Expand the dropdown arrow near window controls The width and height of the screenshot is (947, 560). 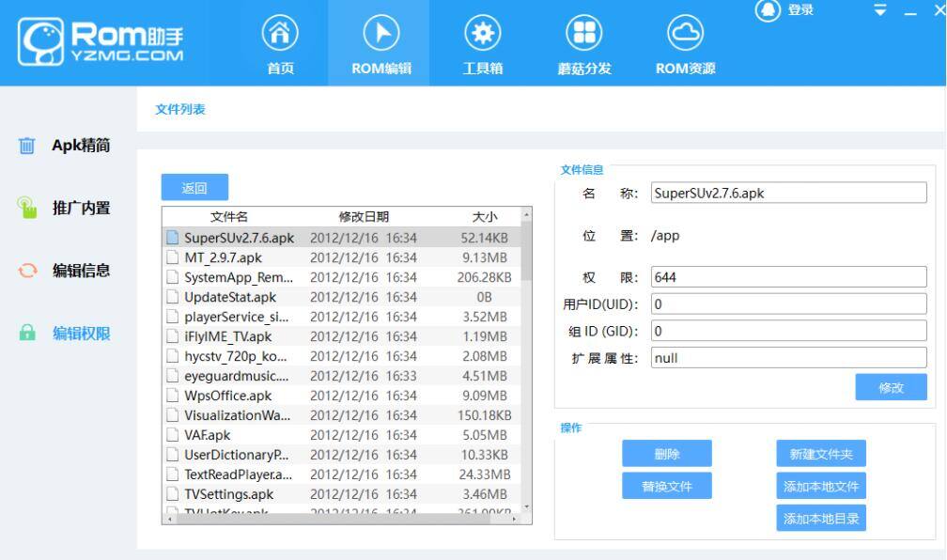(x=879, y=9)
